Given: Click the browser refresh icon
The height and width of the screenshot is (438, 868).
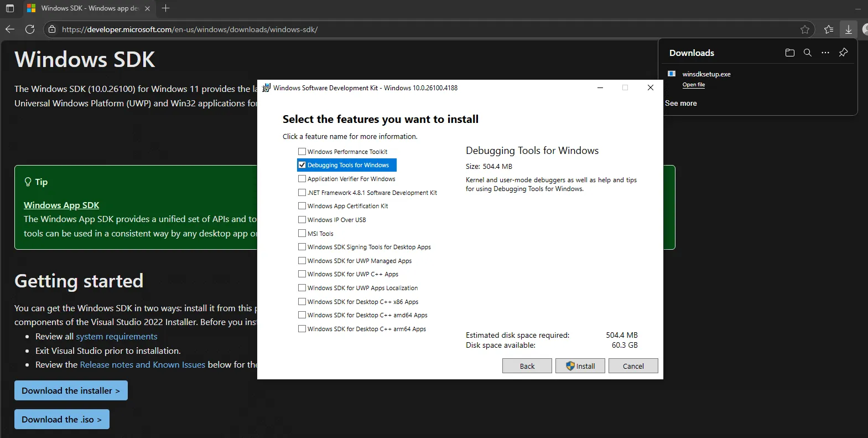Looking at the screenshot, I should click(30, 29).
